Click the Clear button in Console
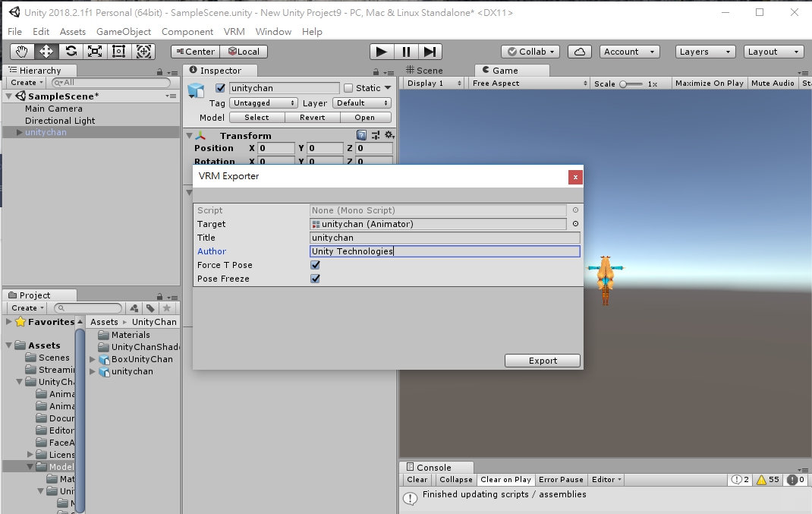Image resolution: width=812 pixels, height=514 pixels. pyautogui.click(x=417, y=480)
